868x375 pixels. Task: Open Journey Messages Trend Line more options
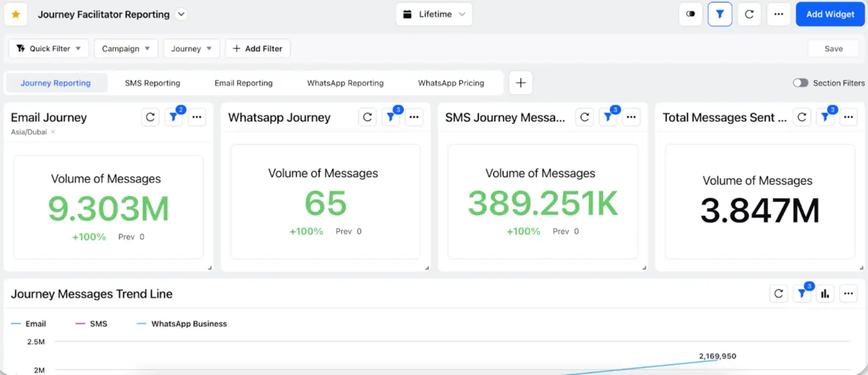point(849,294)
